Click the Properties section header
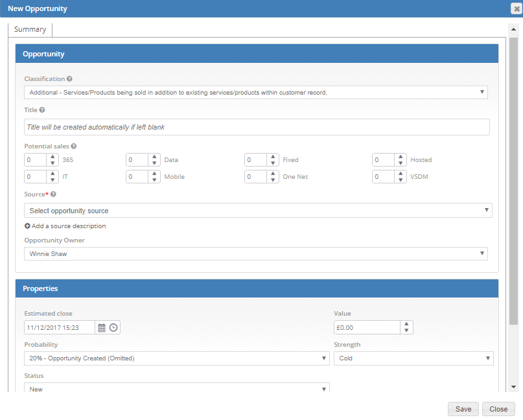523x420 pixels. [257, 288]
